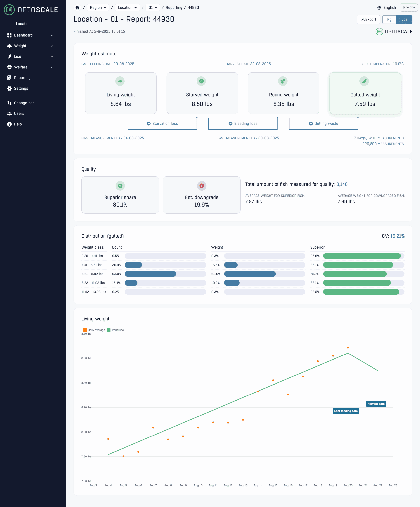The height and width of the screenshot is (507, 420).
Task: Expand the Region breadcrumb dropdown
Action: pos(98,8)
